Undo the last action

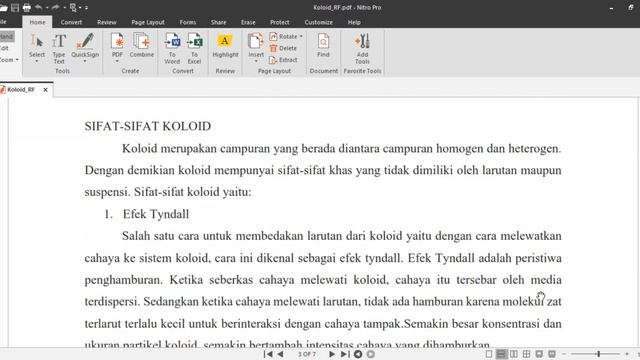(x=39, y=7)
